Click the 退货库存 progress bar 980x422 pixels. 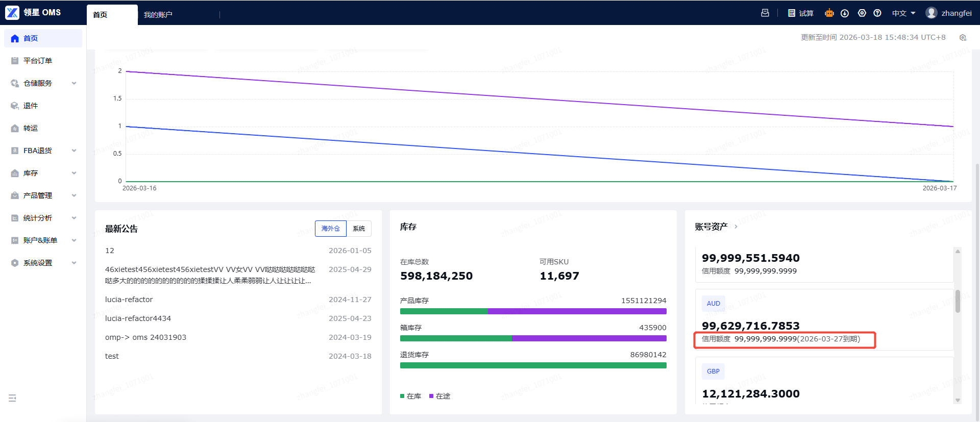tap(533, 365)
